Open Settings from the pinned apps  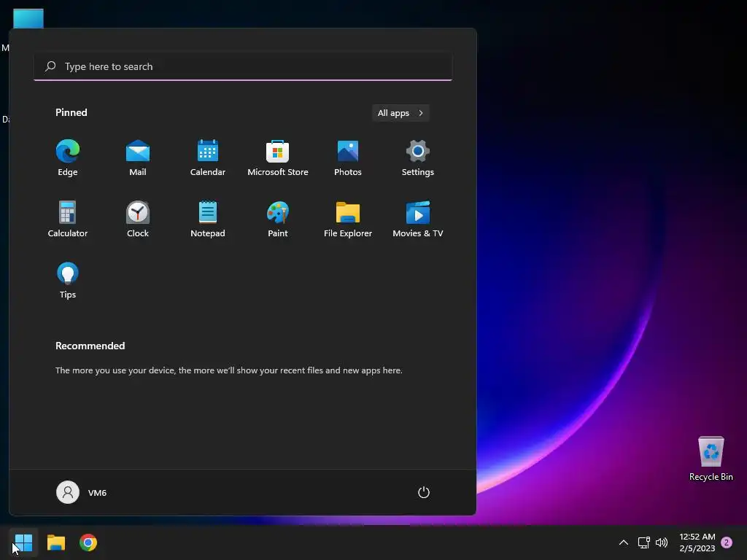coord(418,158)
